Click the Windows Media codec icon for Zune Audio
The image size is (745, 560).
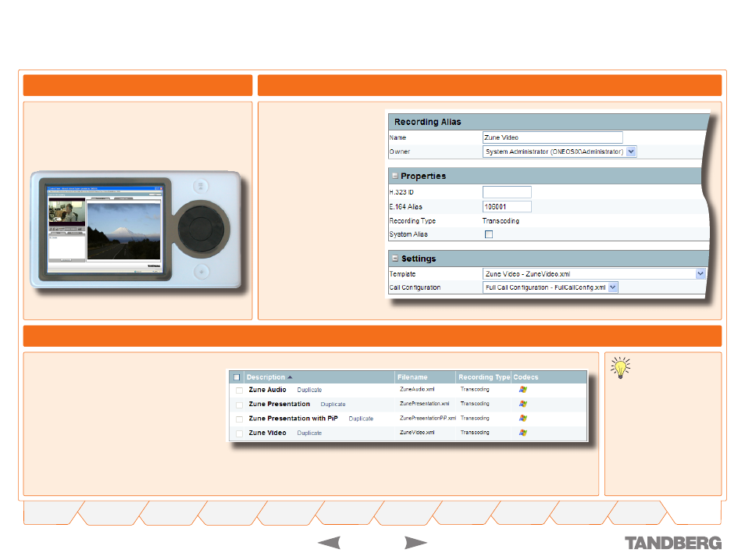click(x=523, y=389)
